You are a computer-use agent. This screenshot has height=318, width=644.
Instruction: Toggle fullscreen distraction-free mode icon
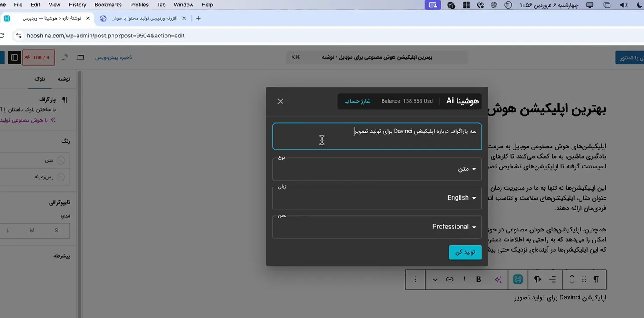(x=65, y=57)
